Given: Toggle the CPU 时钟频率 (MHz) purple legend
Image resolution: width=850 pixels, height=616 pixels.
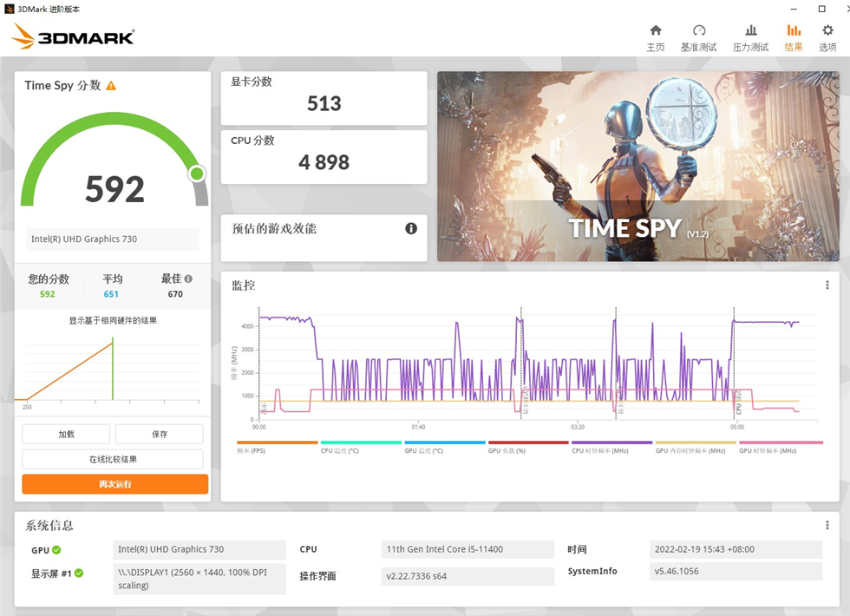Looking at the screenshot, I should tap(612, 448).
